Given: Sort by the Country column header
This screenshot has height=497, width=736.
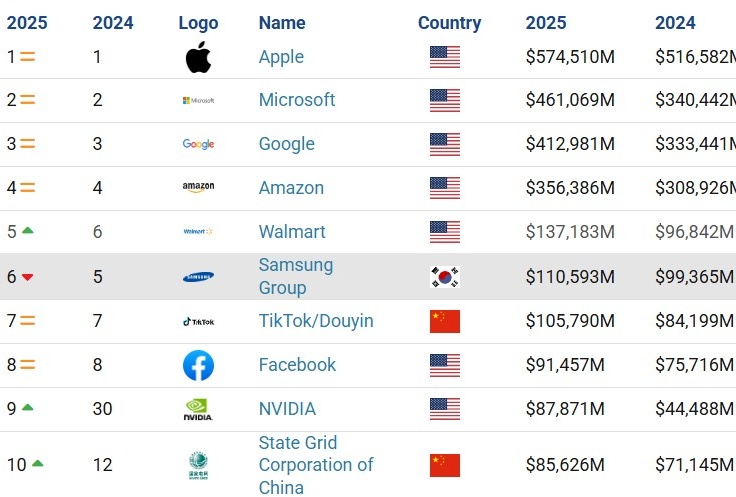Looking at the screenshot, I should [x=449, y=23].
